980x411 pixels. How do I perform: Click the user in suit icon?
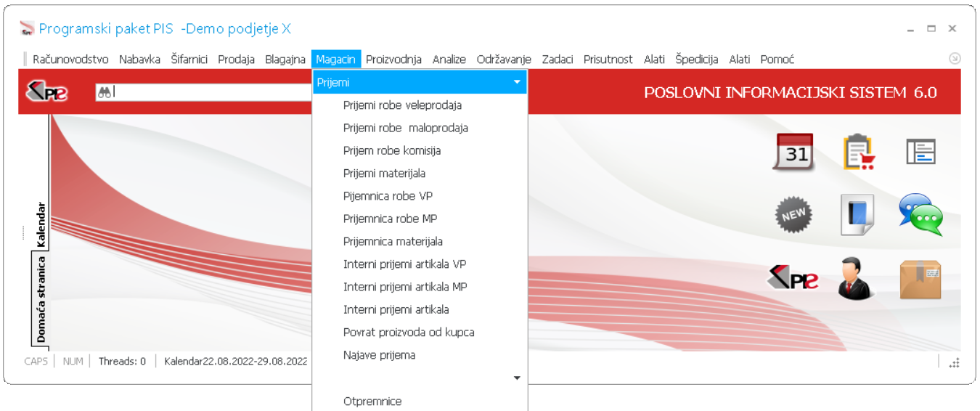point(857,279)
